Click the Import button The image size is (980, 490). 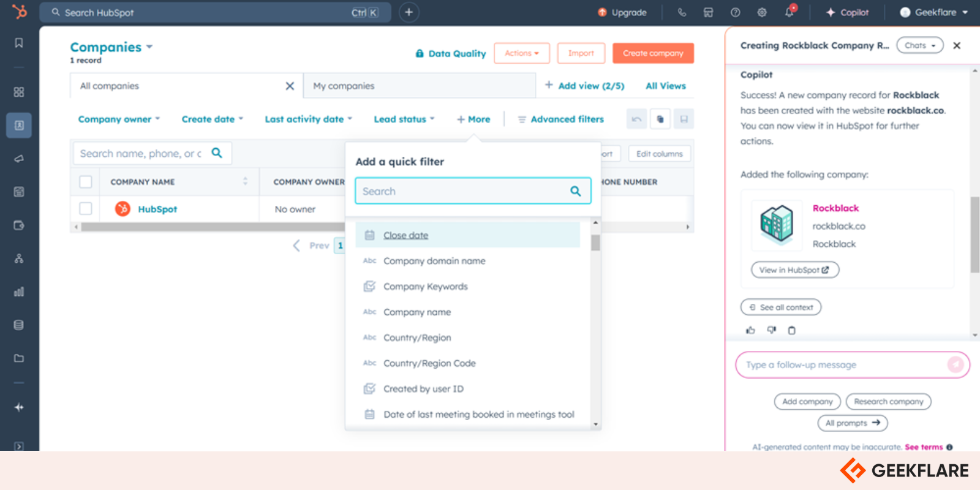(x=581, y=53)
